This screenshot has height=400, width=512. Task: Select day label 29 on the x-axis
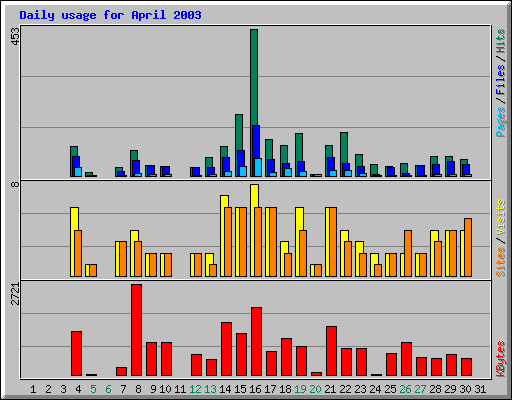tap(450, 389)
